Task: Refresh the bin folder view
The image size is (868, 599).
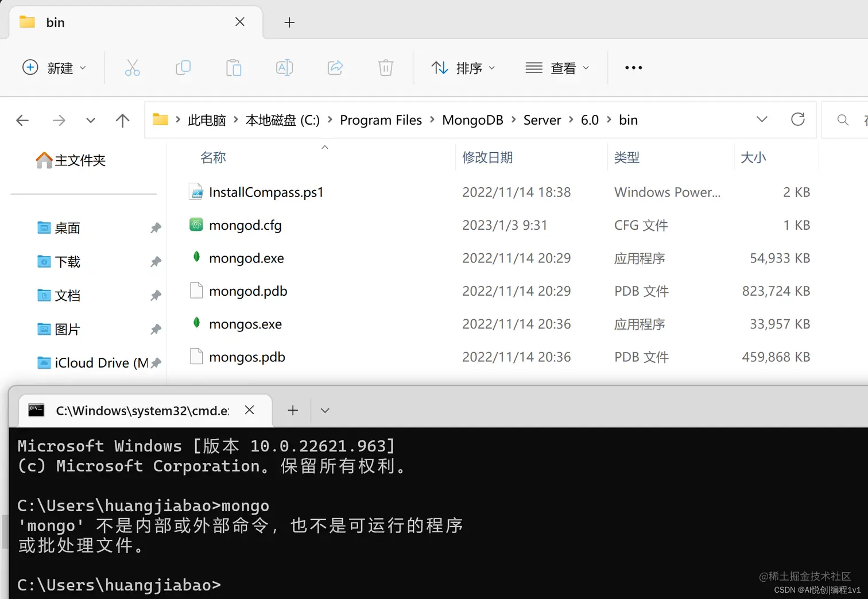Action: pyautogui.click(x=797, y=119)
